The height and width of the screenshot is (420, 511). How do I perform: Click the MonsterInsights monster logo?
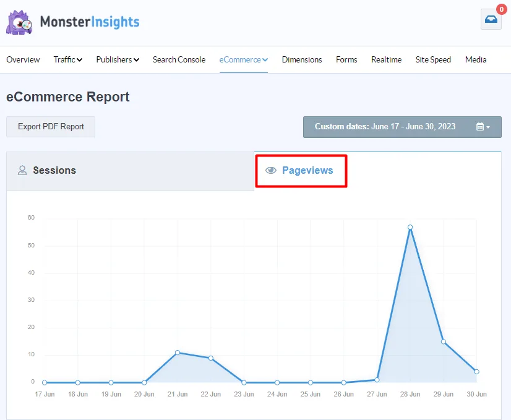pyautogui.click(x=20, y=22)
